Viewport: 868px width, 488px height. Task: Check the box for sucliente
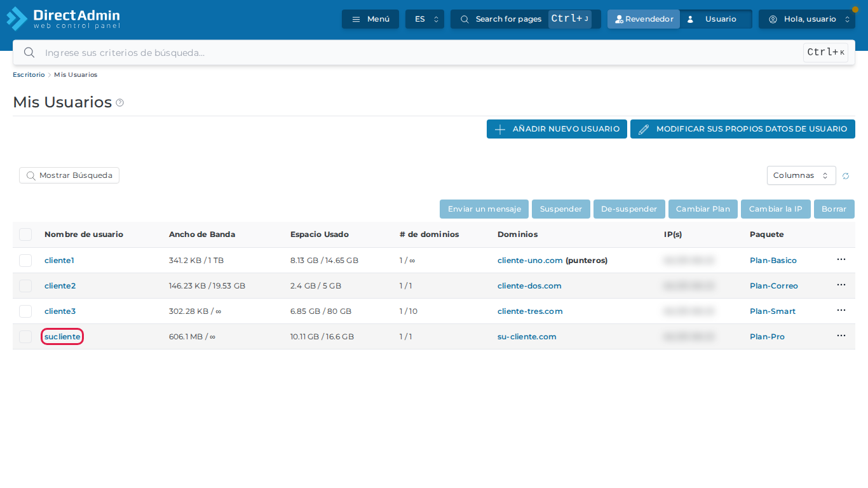tap(25, 337)
